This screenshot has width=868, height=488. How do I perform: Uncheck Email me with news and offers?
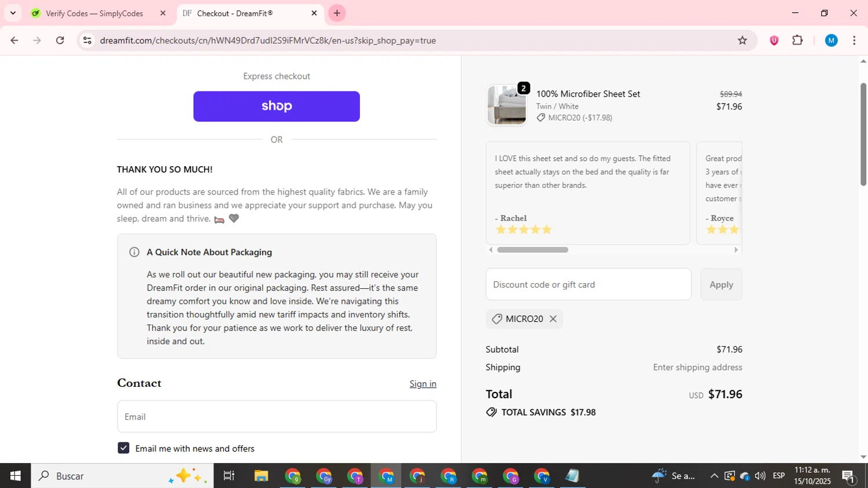[123, 448]
